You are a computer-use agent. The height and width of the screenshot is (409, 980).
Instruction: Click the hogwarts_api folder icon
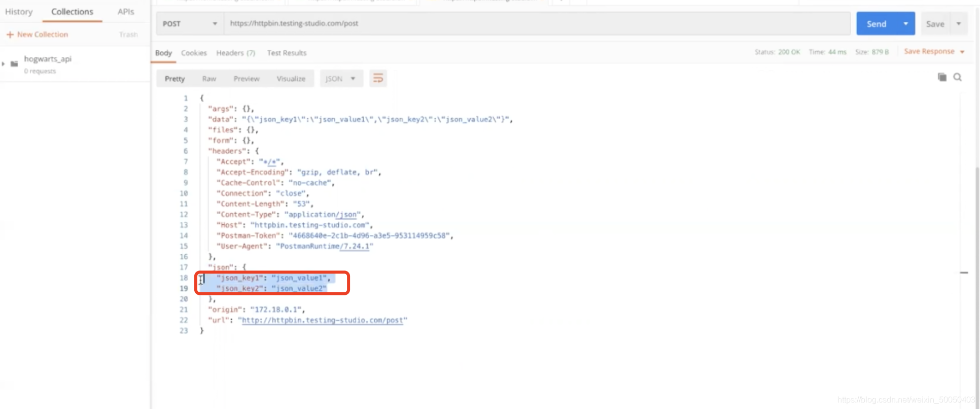pos(14,63)
